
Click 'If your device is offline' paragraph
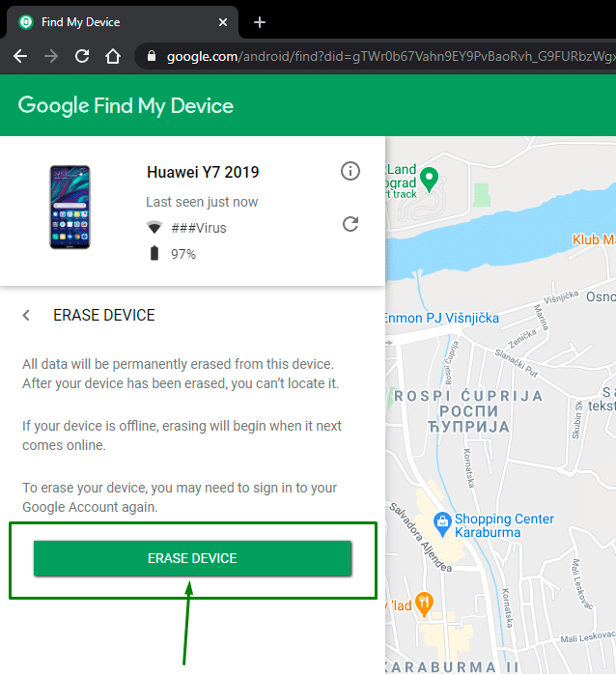pyautogui.click(x=182, y=435)
